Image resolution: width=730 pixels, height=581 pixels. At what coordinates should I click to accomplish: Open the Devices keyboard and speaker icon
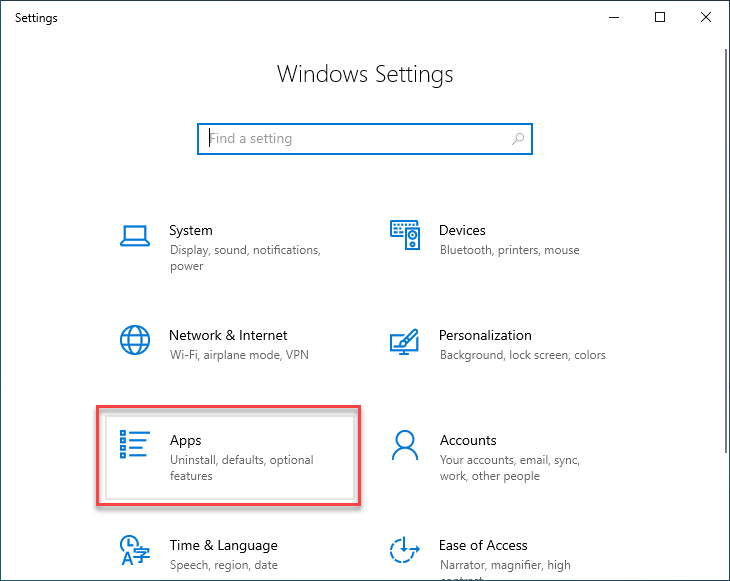click(x=405, y=235)
